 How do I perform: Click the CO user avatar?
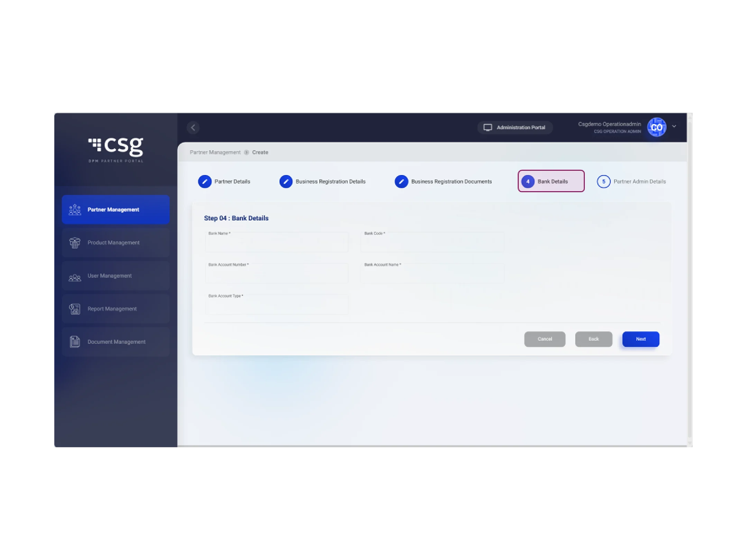pos(656,127)
